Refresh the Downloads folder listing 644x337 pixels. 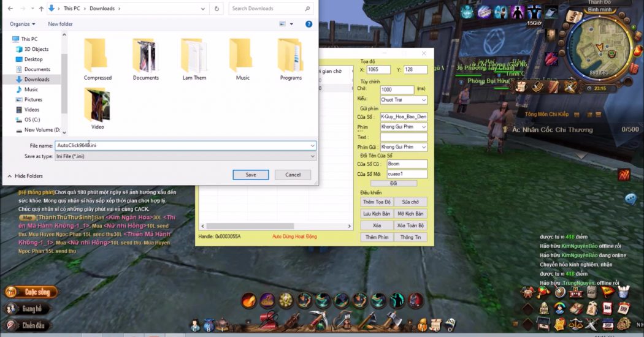coord(217,8)
